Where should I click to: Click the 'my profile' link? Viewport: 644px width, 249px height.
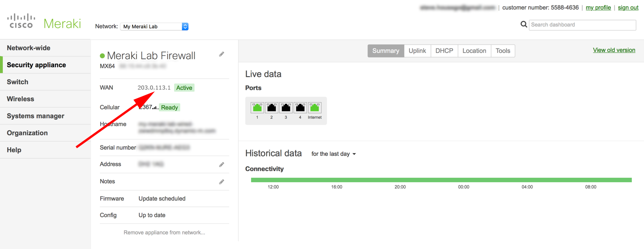[x=598, y=8]
